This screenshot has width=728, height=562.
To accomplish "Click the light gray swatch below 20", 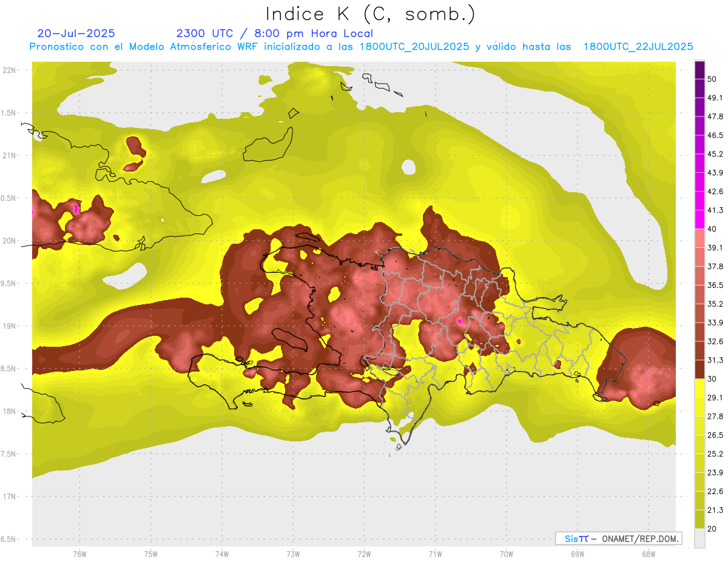I will point(699,538).
